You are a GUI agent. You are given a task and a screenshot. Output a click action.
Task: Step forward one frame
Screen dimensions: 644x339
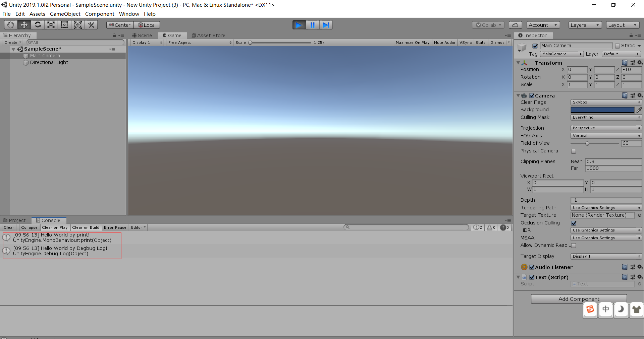326,24
